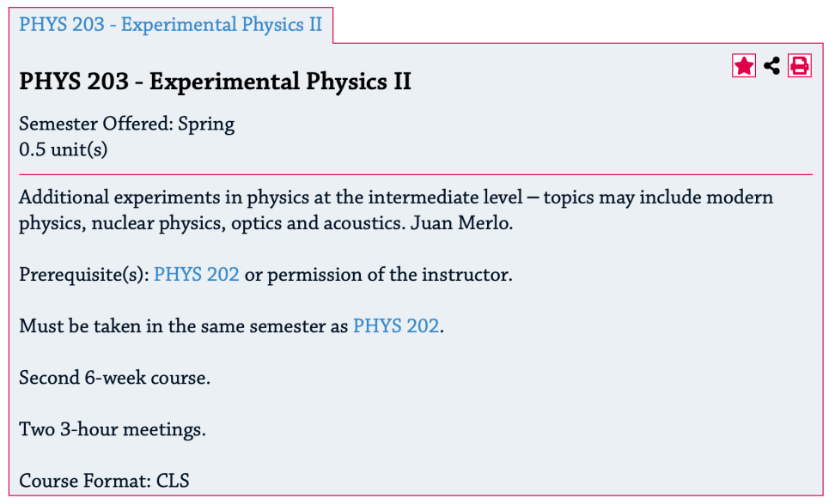Image resolution: width=835 pixels, height=504 pixels.
Task: Click the Semester Offered: Spring text
Action: [127, 124]
